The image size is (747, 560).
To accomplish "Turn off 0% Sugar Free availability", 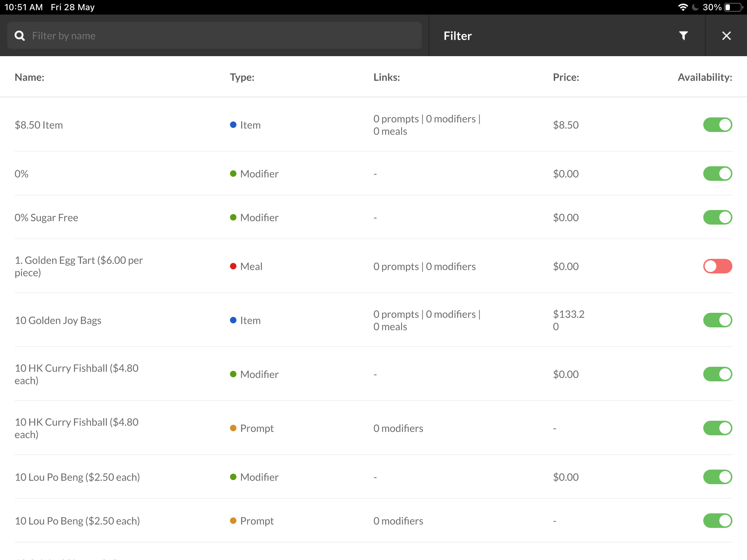I will click(717, 217).
